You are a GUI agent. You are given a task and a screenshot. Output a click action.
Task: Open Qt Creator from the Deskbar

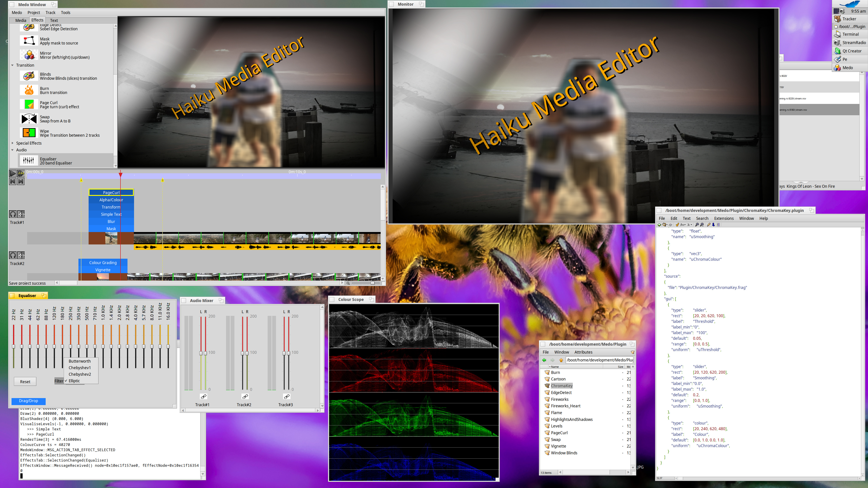coord(850,51)
